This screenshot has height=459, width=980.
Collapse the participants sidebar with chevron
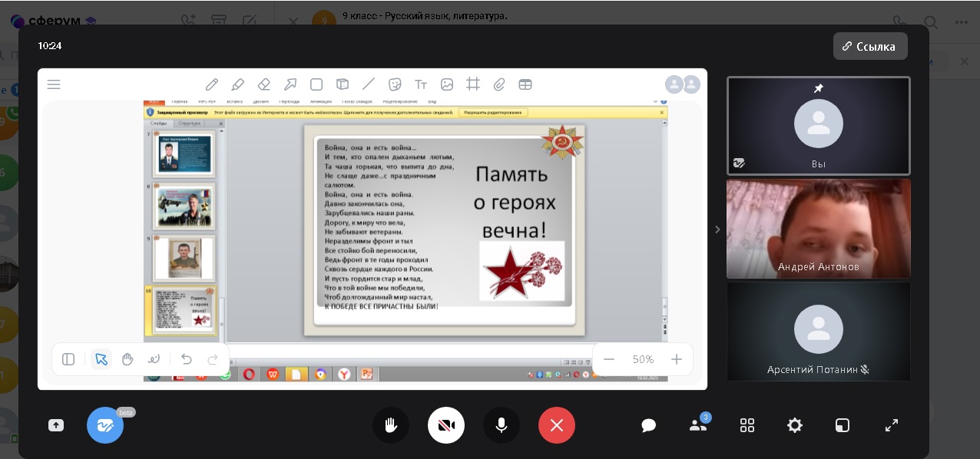click(x=717, y=229)
